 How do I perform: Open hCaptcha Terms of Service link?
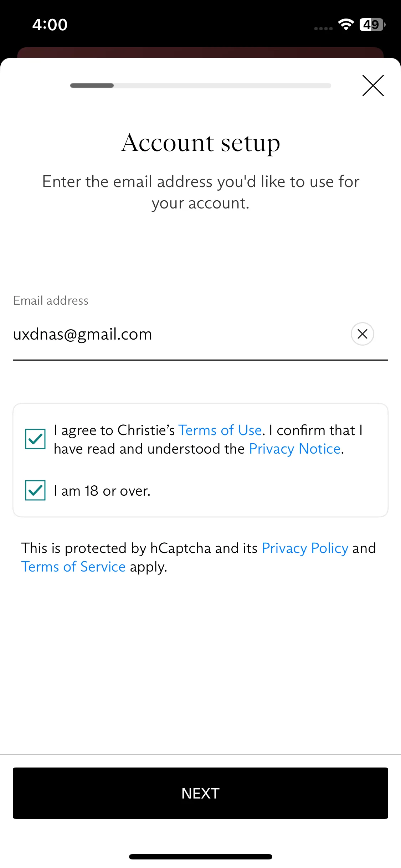tap(73, 567)
